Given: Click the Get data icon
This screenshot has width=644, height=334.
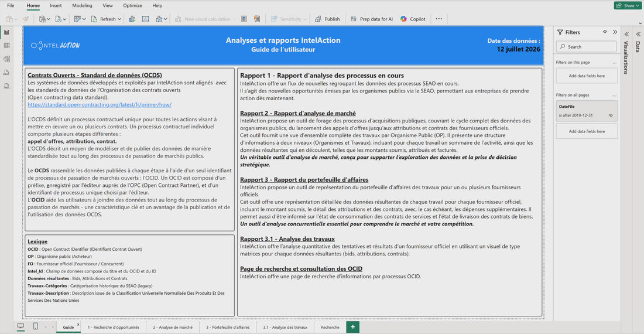Looking at the screenshot, I should pos(42,19).
